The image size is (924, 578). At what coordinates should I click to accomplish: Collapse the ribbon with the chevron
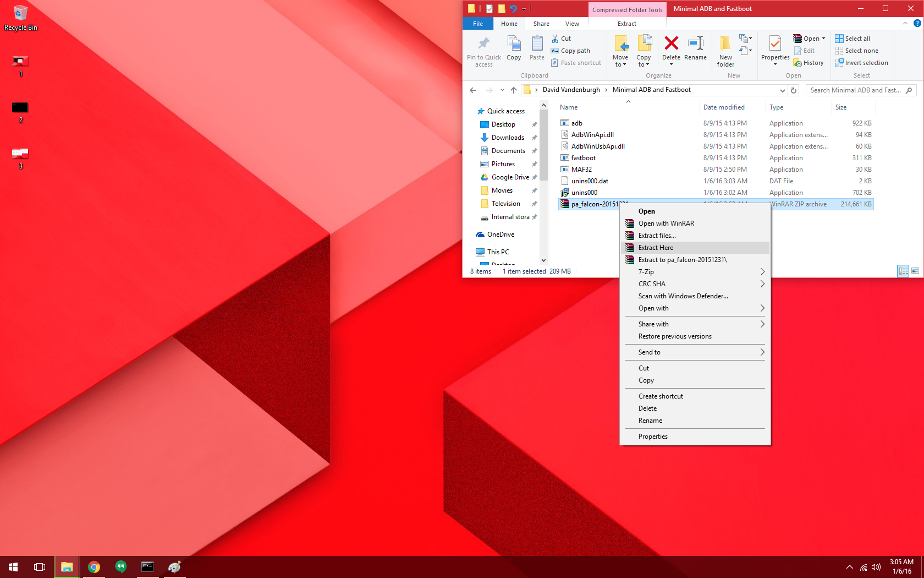point(905,23)
